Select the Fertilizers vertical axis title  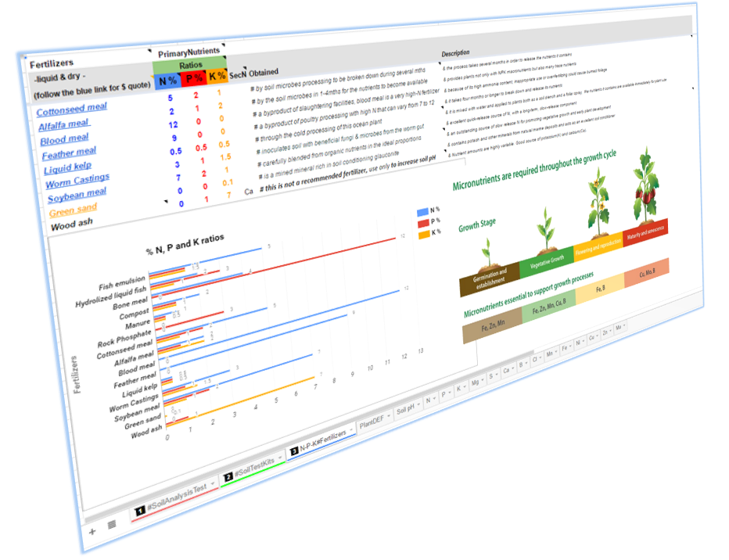[75, 374]
